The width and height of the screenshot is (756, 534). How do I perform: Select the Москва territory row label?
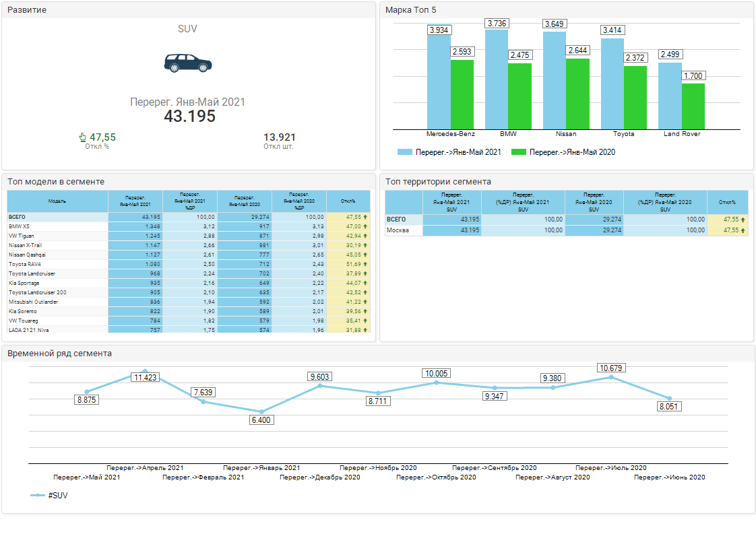click(x=398, y=230)
